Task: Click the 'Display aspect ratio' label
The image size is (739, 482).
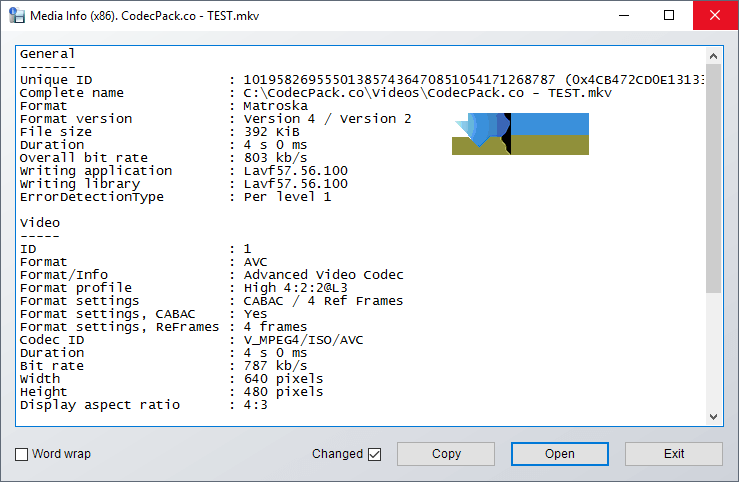Action: [99, 405]
